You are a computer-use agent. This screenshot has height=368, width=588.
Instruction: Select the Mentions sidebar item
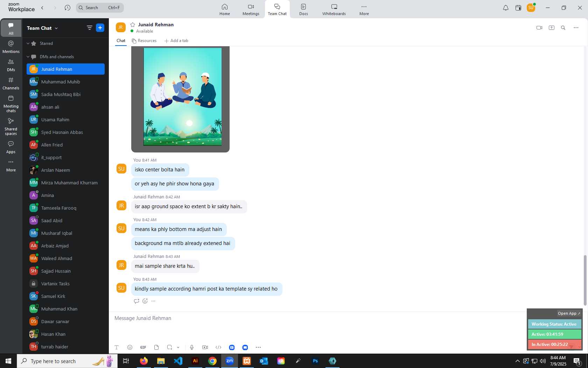point(11,47)
